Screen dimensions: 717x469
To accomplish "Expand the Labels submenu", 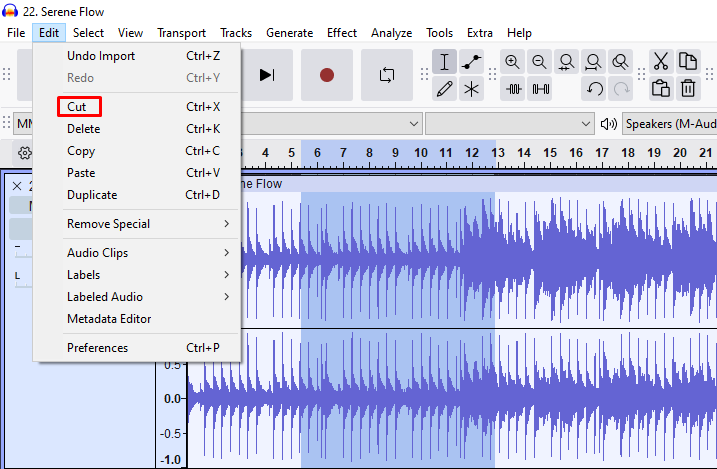I will (x=137, y=275).
